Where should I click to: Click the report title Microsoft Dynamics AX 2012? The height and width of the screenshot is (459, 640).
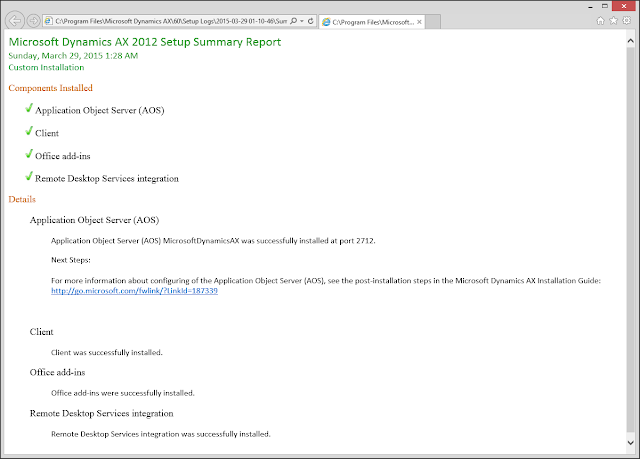coord(145,42)
